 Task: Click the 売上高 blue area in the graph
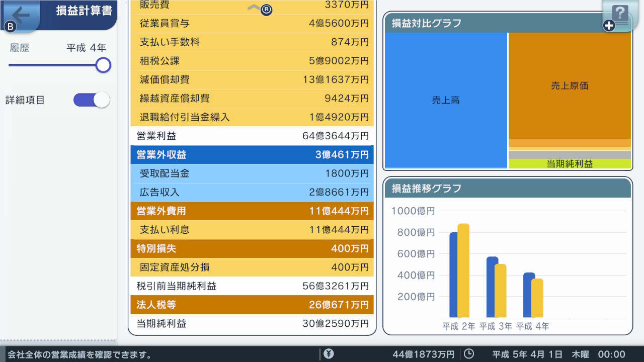pos(445,100)
